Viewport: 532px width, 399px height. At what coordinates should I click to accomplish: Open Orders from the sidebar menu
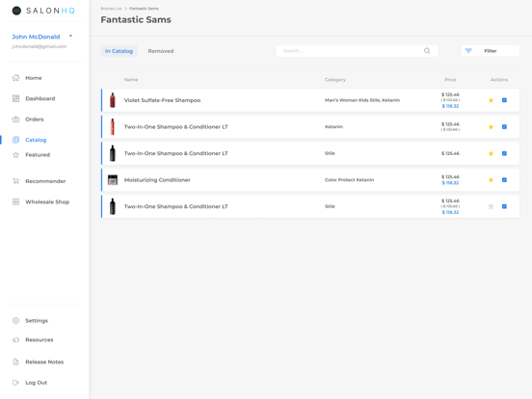click(35, 120)
